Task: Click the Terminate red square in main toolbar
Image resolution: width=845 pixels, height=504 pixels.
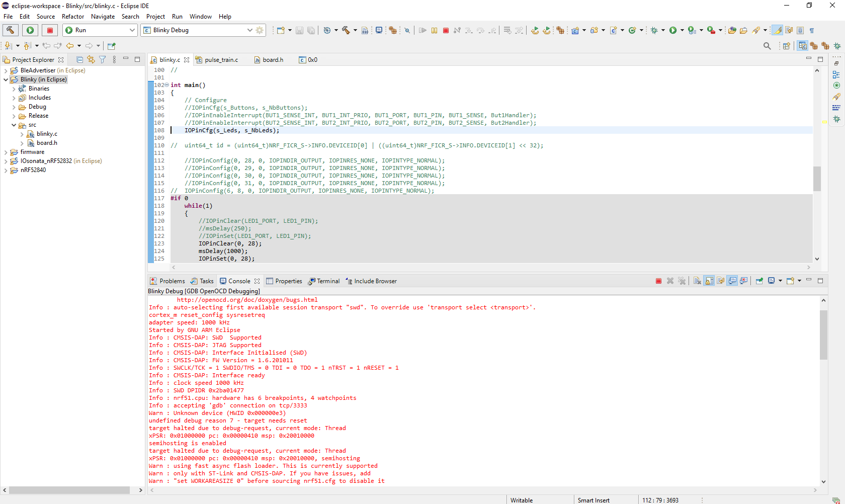Action: [x=446, y=30]
